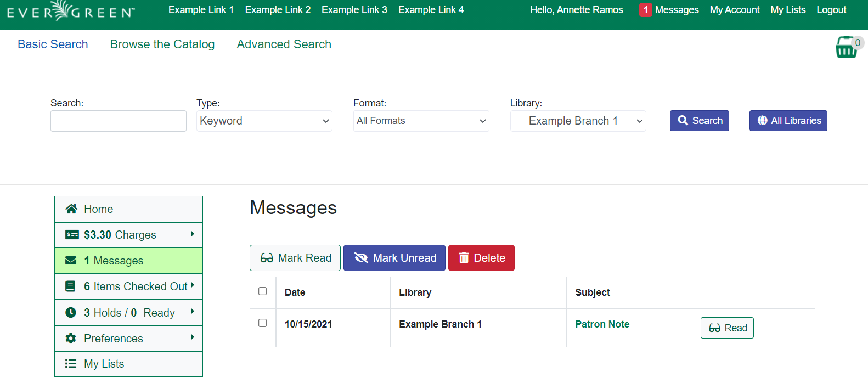
Task: Click the Mark Unread button
Action: [x=394, y=258]
